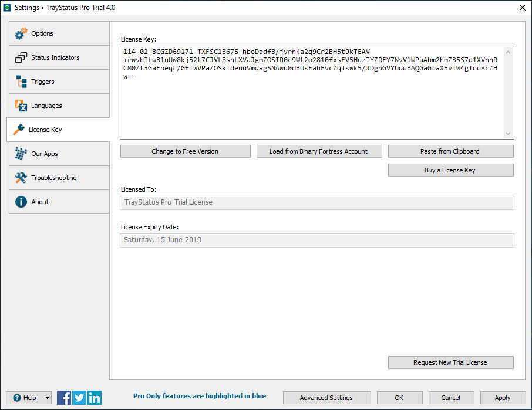Request a new trial license

coord(450,362)
